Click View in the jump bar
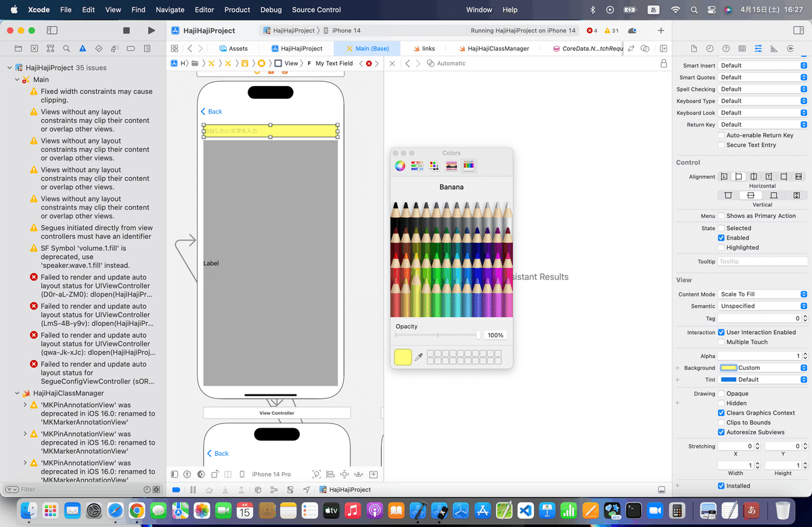 click(x=286, y=63)
